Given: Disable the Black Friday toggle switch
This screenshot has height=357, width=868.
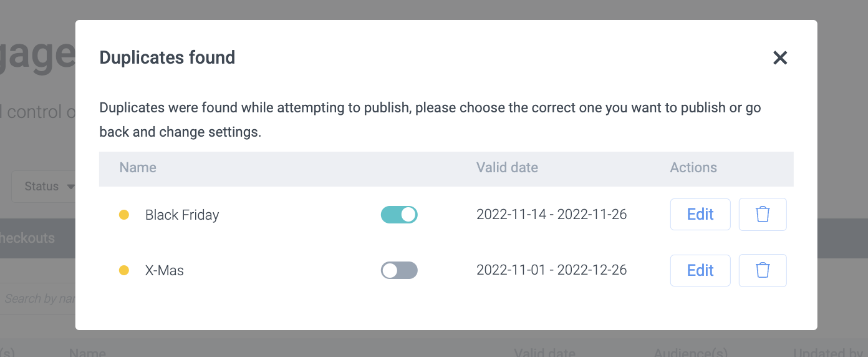Looking at the screenshot, I should coord(399,215).
